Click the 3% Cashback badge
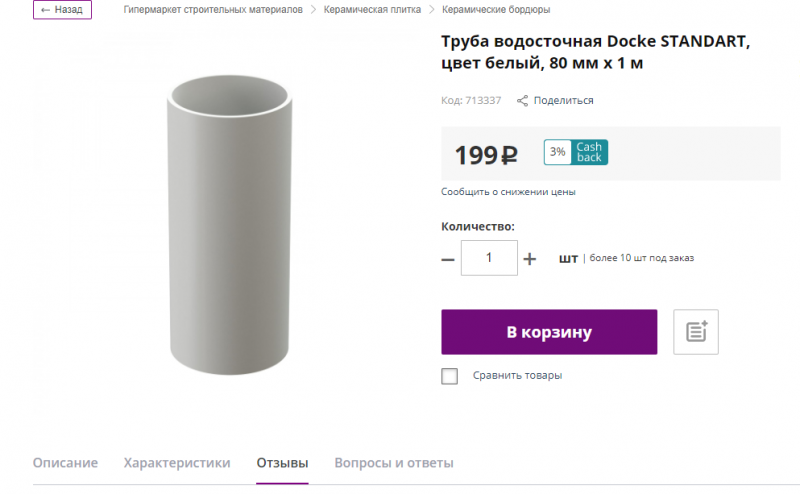This screenshot has width=800, height=494. click(x=576, y=152)
